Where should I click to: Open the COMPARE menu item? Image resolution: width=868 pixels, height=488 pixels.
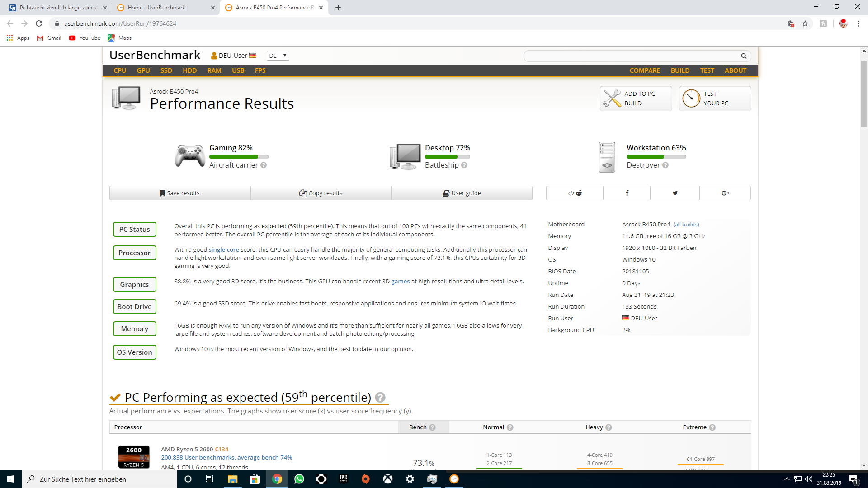coord(645,70)
